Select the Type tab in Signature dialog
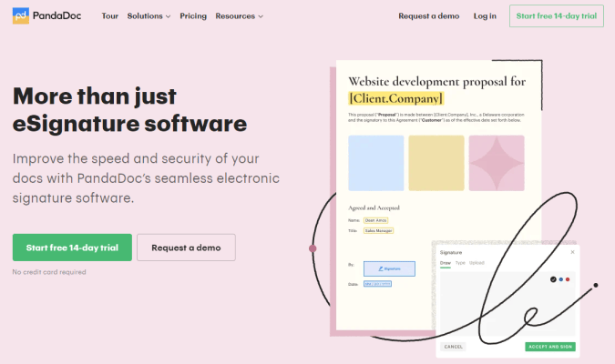Viewport: 615px width, 364px height. [460, 263]
